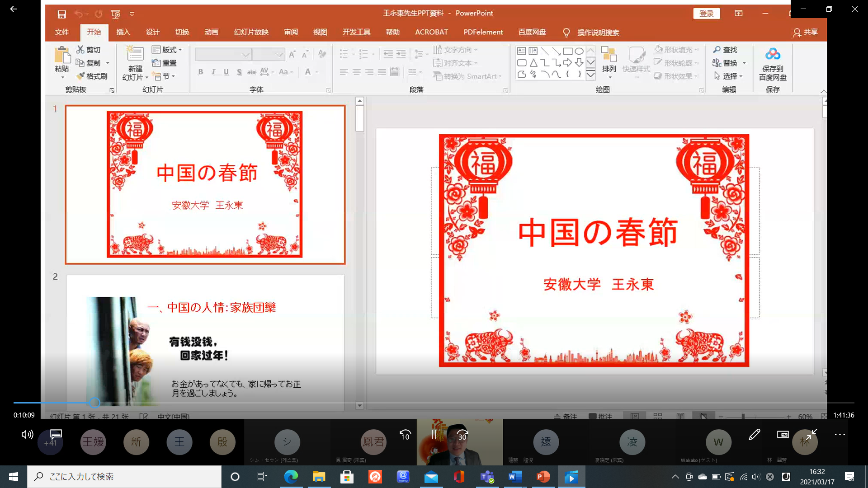
Task: Click the Clear Formatting eraser icon
Action: [x=322, y=54]
